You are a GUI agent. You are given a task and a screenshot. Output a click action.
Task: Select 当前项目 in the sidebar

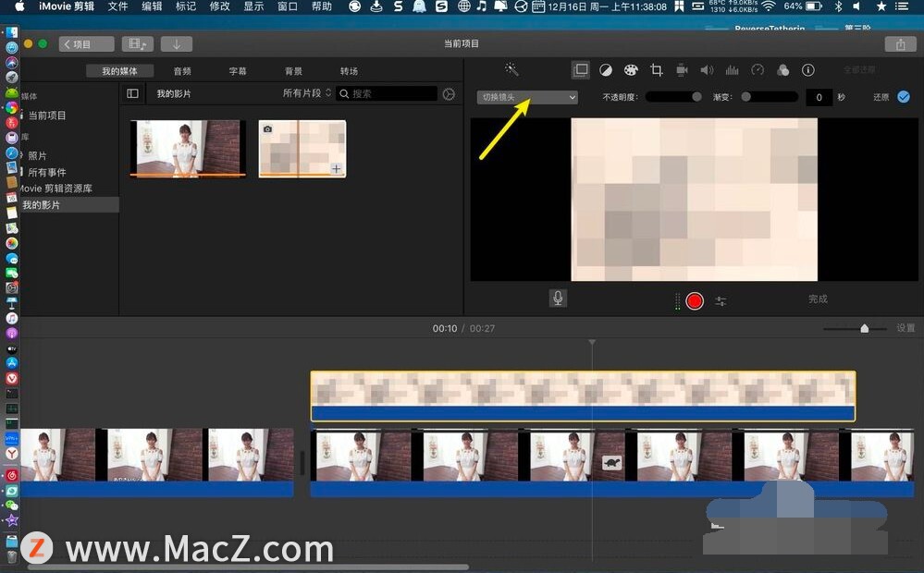(x=47, y=116)
